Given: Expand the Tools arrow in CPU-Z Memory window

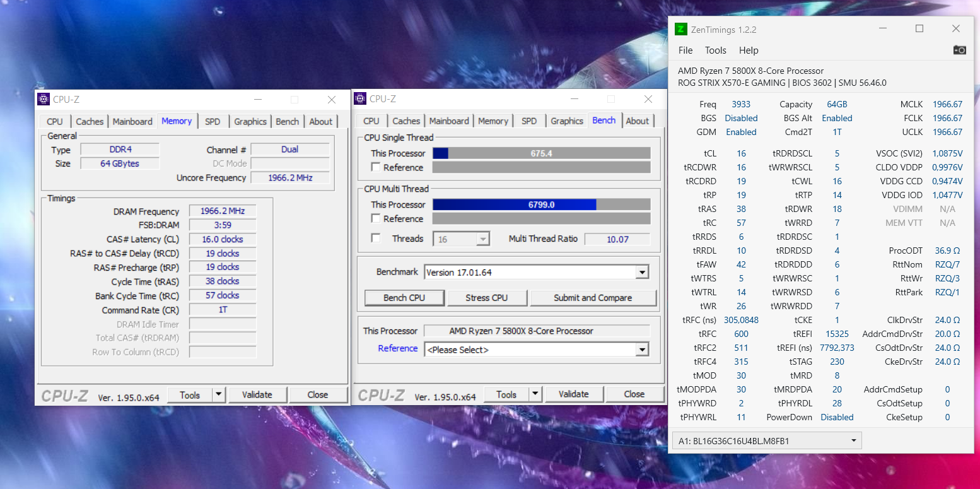Looking at the screenshot, I should point(218,395).
